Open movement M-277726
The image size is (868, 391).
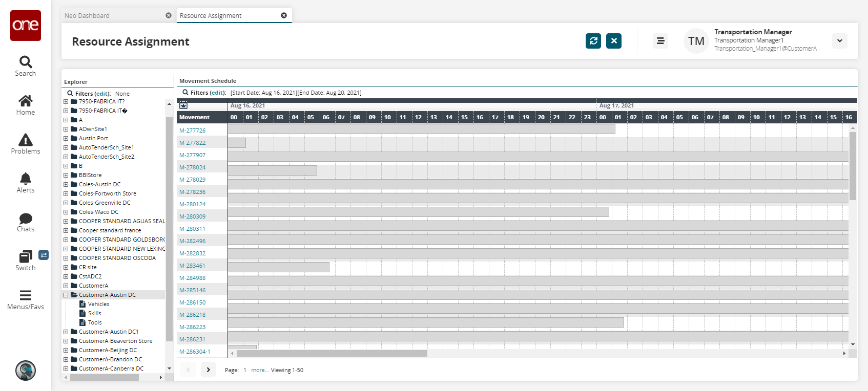tap(192, 131)
